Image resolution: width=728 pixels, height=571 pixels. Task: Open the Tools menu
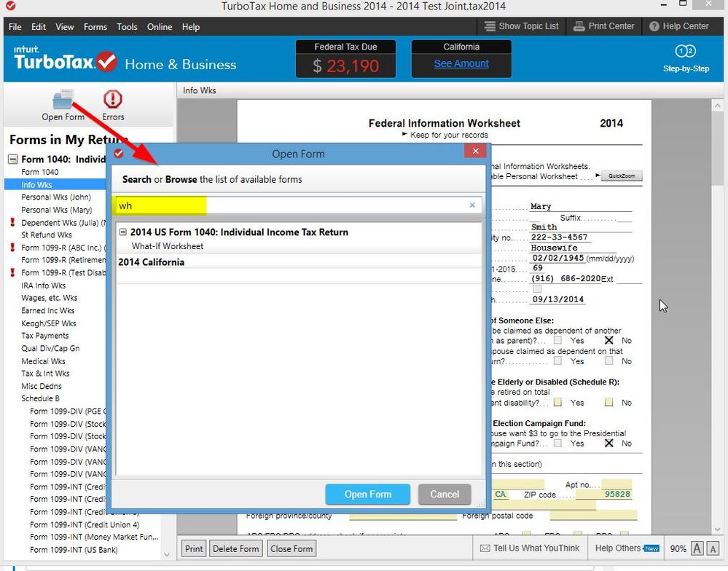click(127, 27)
